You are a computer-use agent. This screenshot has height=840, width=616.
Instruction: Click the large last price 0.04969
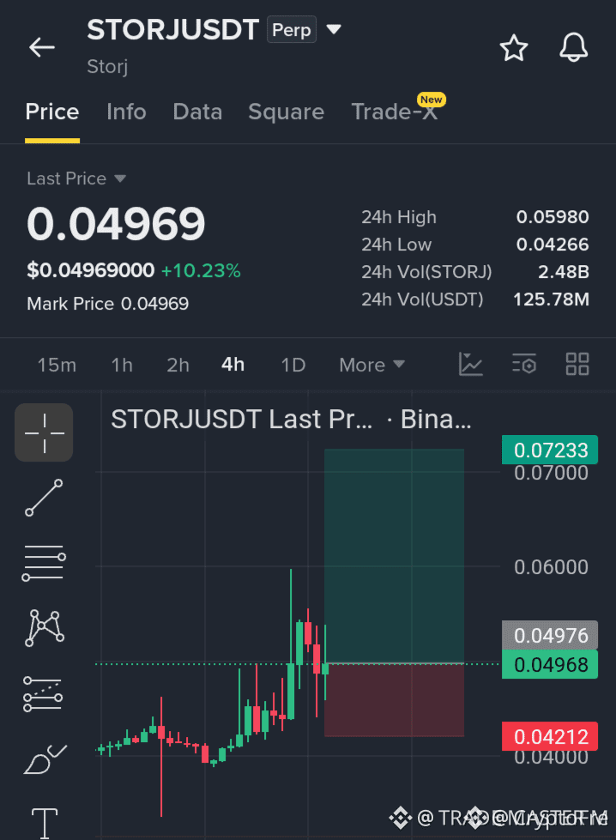tap(116, 223)
